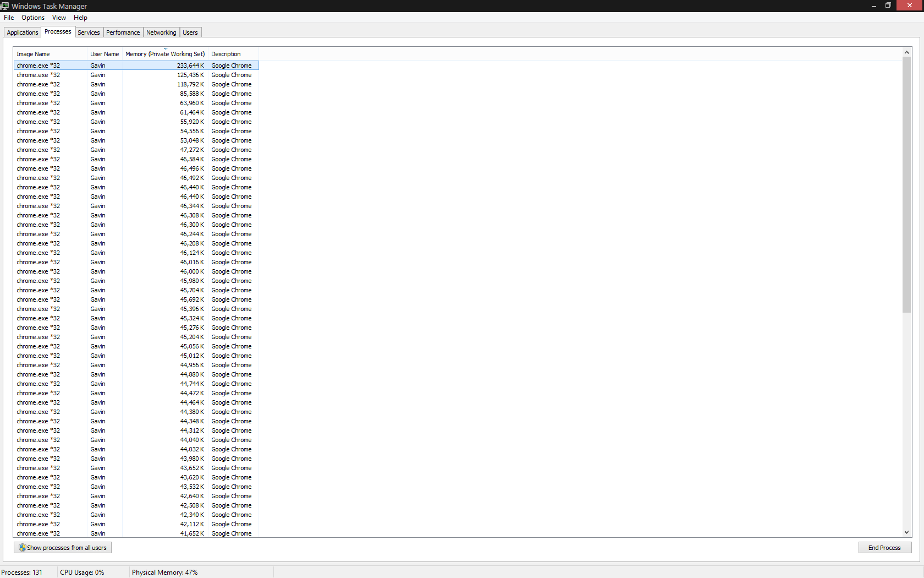Select the process using 46,000 K

click(x=136, y=271)
